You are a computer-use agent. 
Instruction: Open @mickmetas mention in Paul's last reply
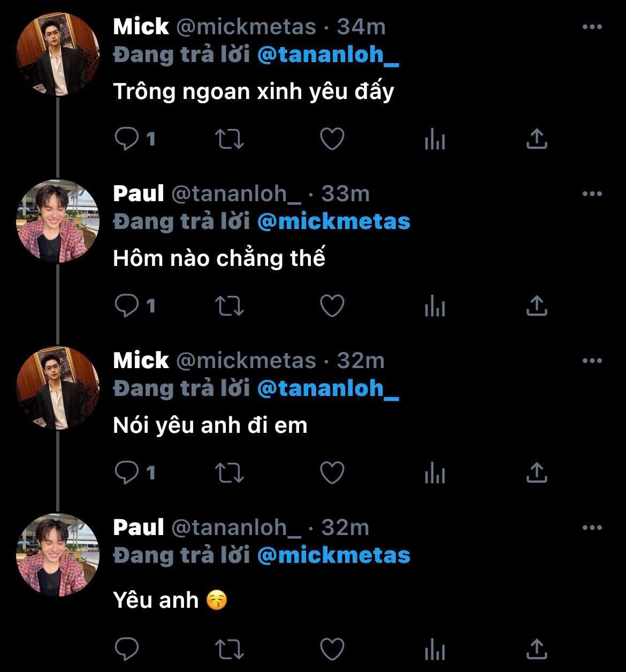333,555
